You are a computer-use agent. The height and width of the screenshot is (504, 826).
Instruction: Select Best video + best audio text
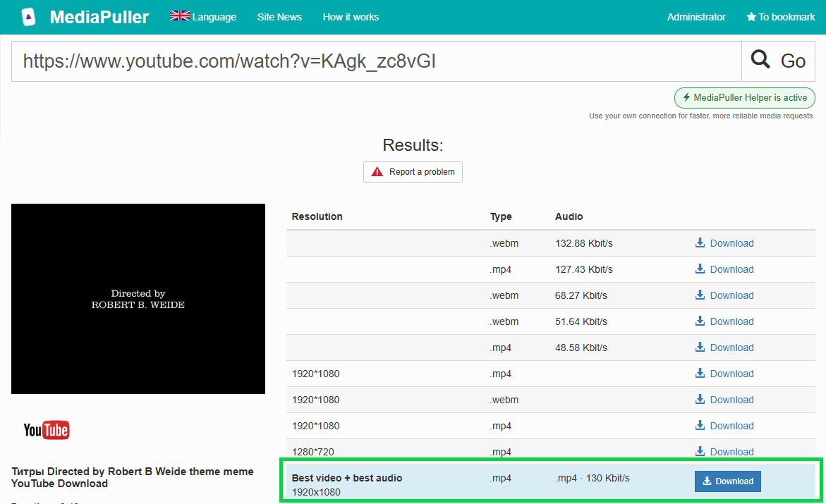[346, 478]
